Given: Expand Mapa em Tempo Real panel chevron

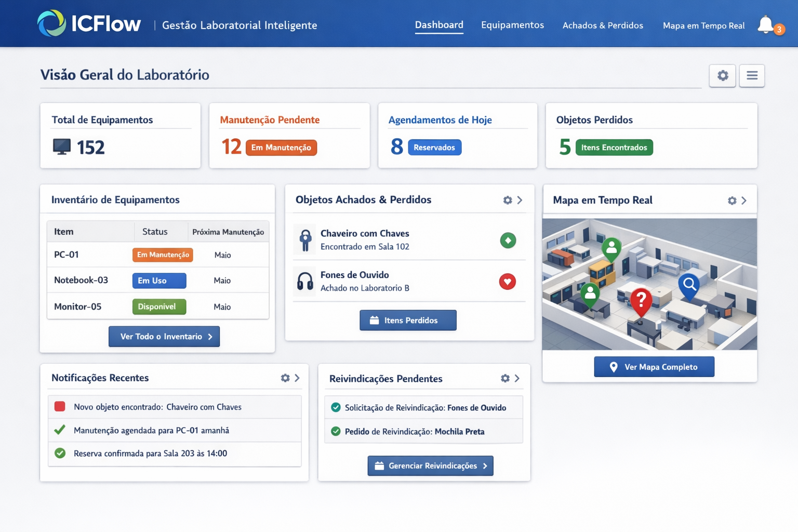Looking at the screenshot, I should click(744, 201).
